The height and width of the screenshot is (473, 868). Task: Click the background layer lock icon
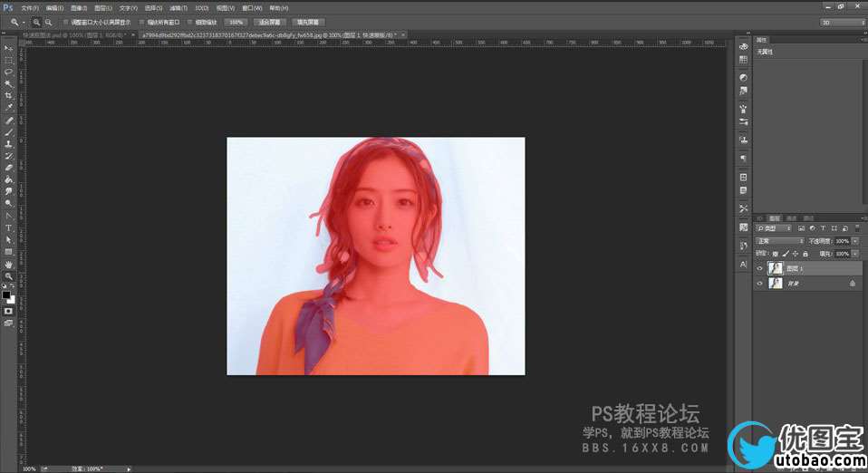pyautogui.click(x=853, y=284)
